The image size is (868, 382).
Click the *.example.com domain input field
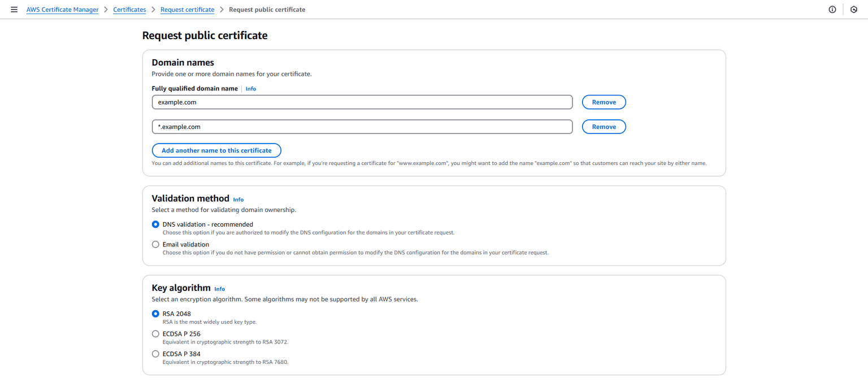(362, 127)
